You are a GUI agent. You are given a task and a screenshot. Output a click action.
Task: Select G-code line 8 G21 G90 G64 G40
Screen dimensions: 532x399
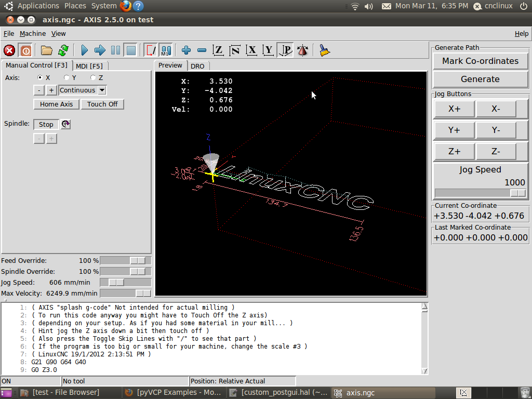click(58, 362)
